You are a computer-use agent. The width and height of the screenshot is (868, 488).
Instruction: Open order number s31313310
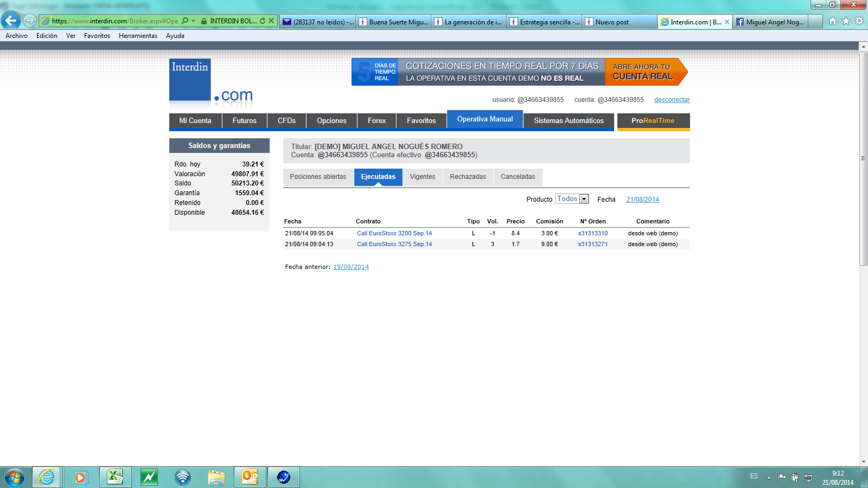pos(593,234)
